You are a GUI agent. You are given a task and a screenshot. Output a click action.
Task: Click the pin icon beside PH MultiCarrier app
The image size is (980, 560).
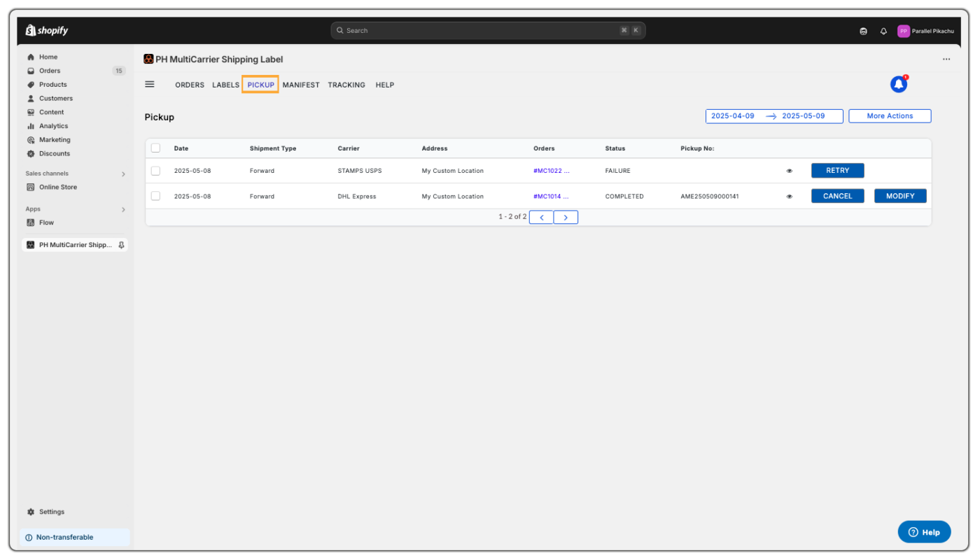point(122,245)
